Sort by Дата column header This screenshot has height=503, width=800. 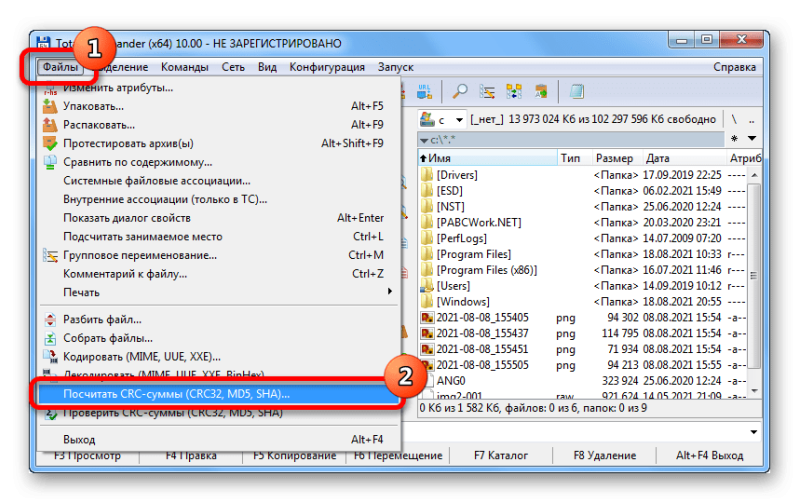point(683,158)
